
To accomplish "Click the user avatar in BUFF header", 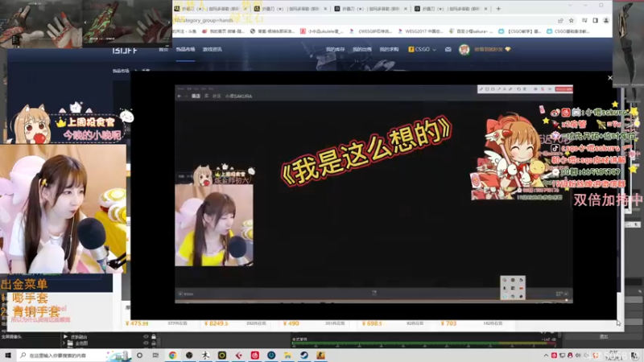I will coord(464,49).
